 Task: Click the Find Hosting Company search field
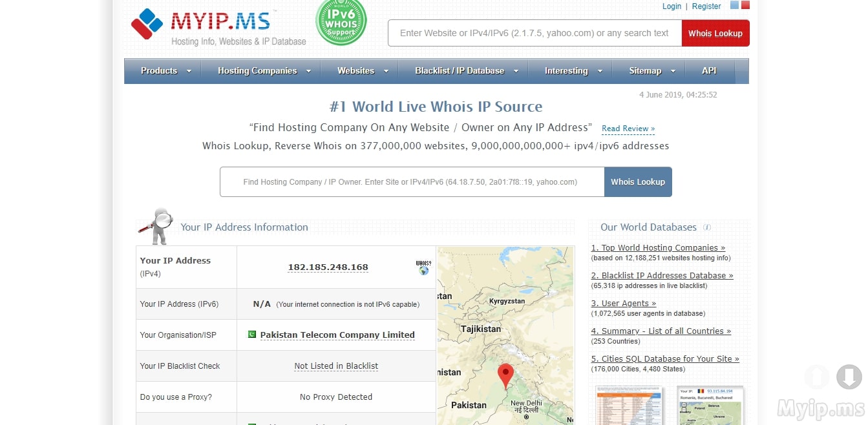(x=412, y=182)
